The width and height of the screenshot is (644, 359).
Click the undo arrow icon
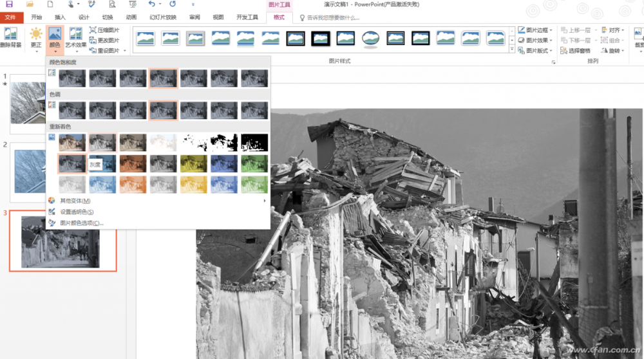pyautogui.click(x=151, y=5)
